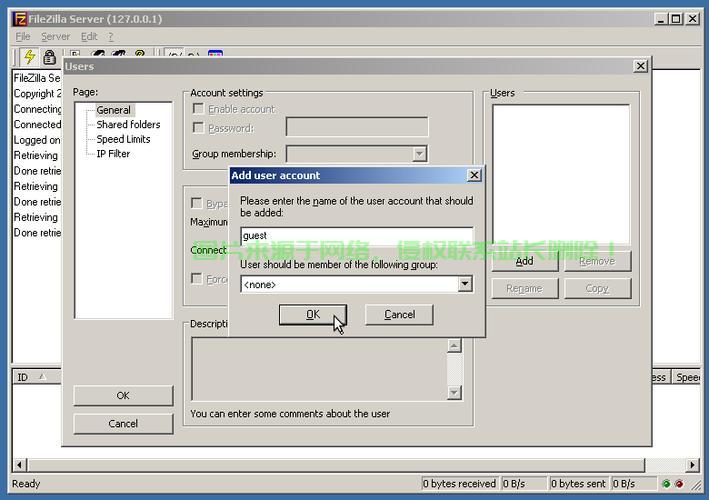Open the Server menu
This screenshot has height=500, width=709.
[56, 37]
